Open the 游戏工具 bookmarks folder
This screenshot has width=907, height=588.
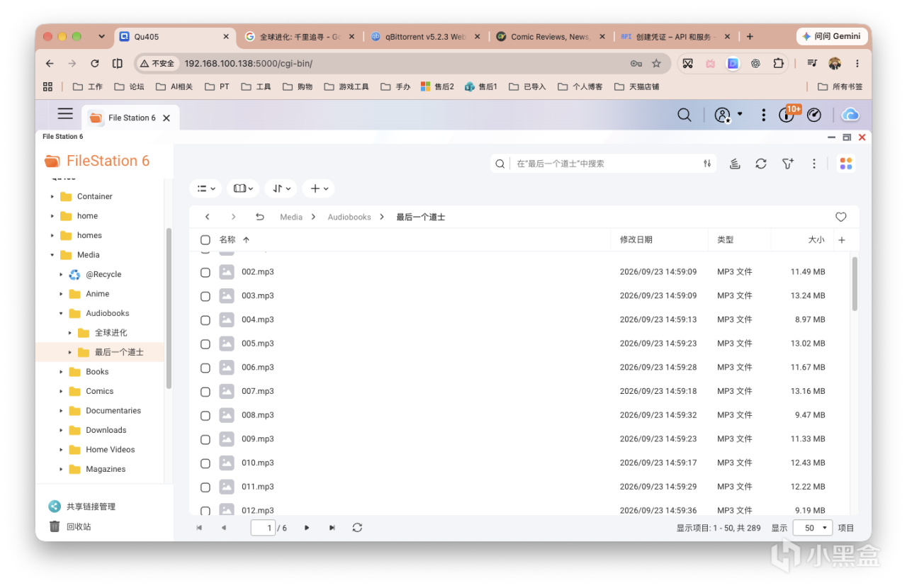tap(347, 86)
